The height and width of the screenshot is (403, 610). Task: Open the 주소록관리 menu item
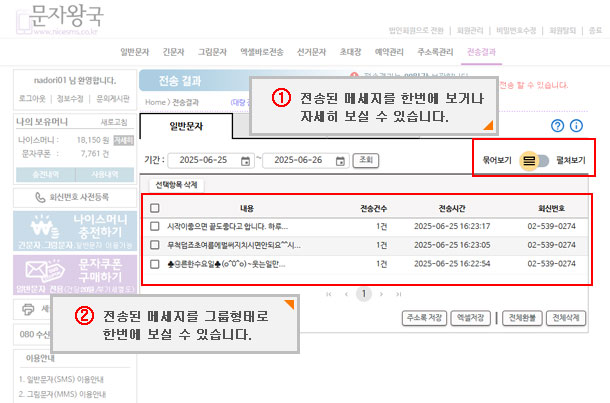pyautogui.click(x=436, y=51)
